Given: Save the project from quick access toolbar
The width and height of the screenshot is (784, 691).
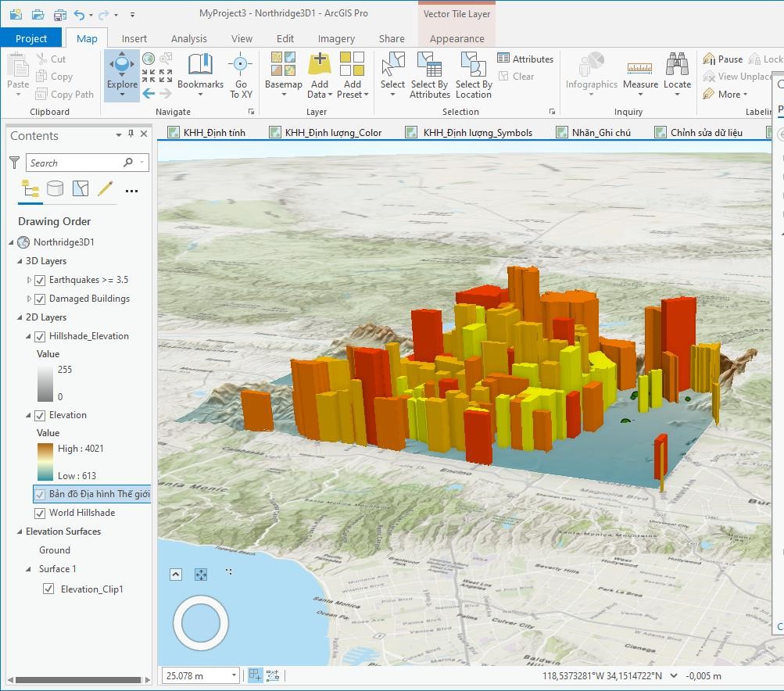Looking at the screenshot, I should (x=59, y=15).
